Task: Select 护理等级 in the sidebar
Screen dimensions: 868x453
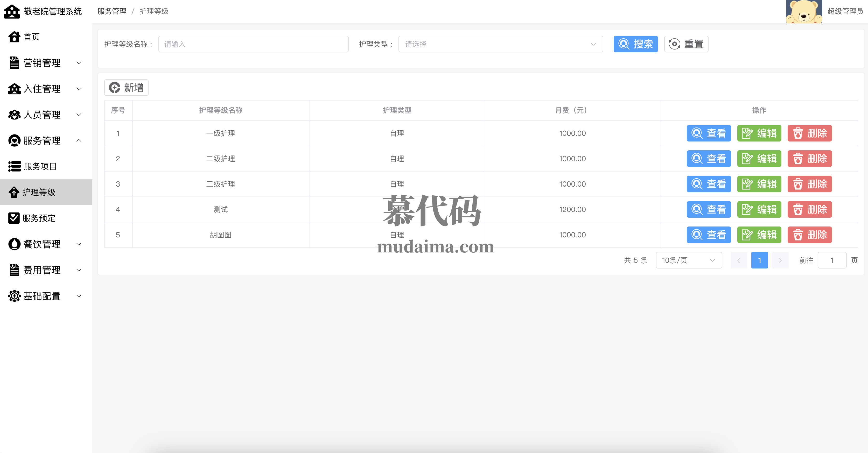Action: 39,192
